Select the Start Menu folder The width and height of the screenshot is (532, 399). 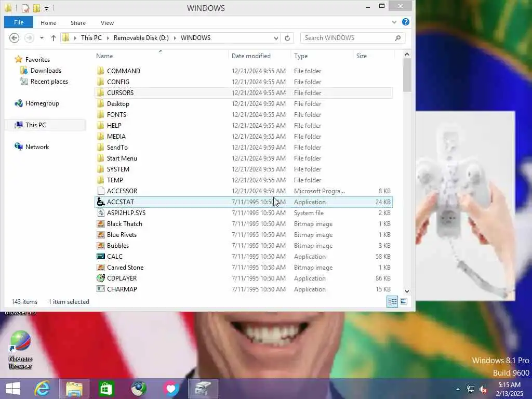tap(244, 158)
